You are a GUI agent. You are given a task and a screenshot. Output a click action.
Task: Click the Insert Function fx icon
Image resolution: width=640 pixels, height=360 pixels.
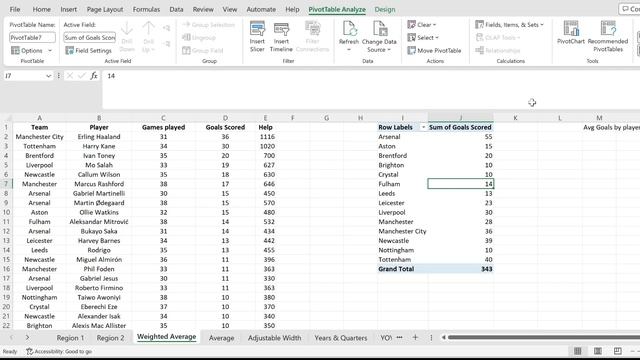(x=94, y=76)
